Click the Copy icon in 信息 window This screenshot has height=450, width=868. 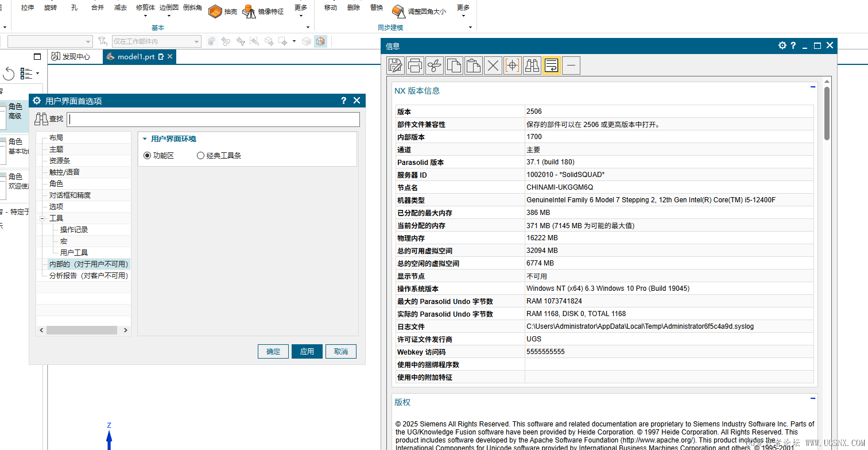pos(454,66)
